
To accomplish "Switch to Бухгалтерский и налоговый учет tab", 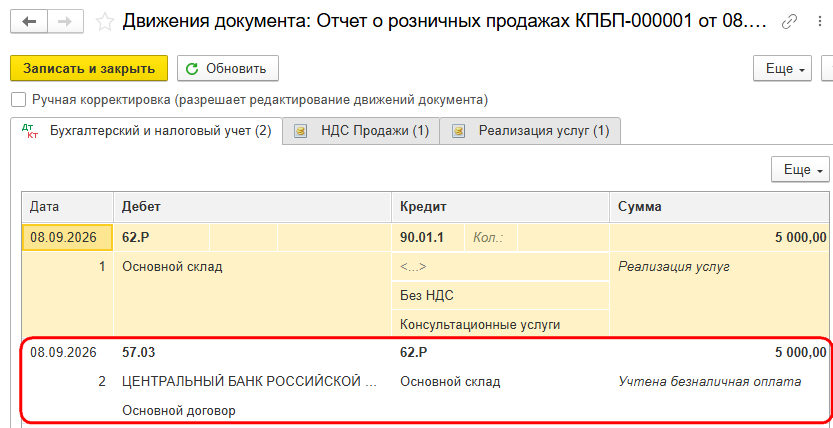I will click(147, 131).
